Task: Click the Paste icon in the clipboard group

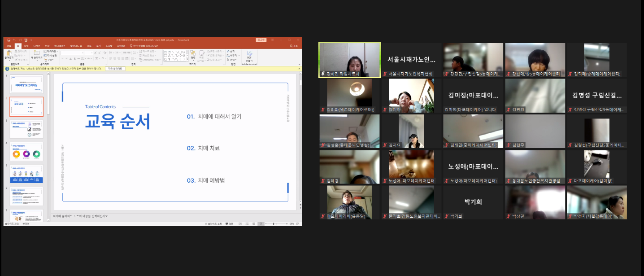Action: tap(9, 54)
